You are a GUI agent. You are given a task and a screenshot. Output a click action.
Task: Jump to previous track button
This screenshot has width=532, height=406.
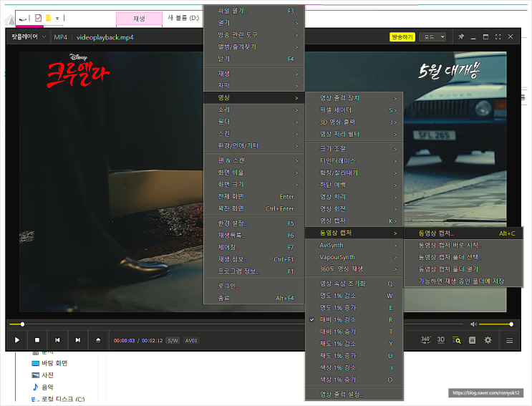(x=57, y=340)
